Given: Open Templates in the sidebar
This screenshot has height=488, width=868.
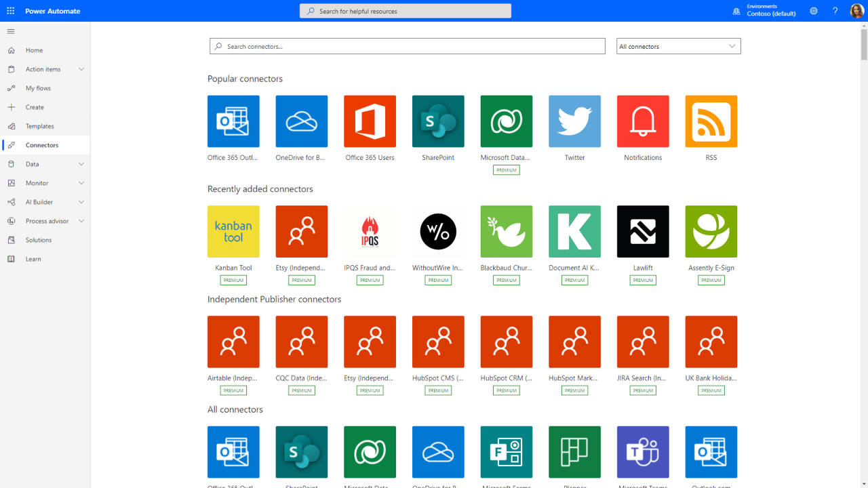Looking at the screenshot, I should pos(39,126).
